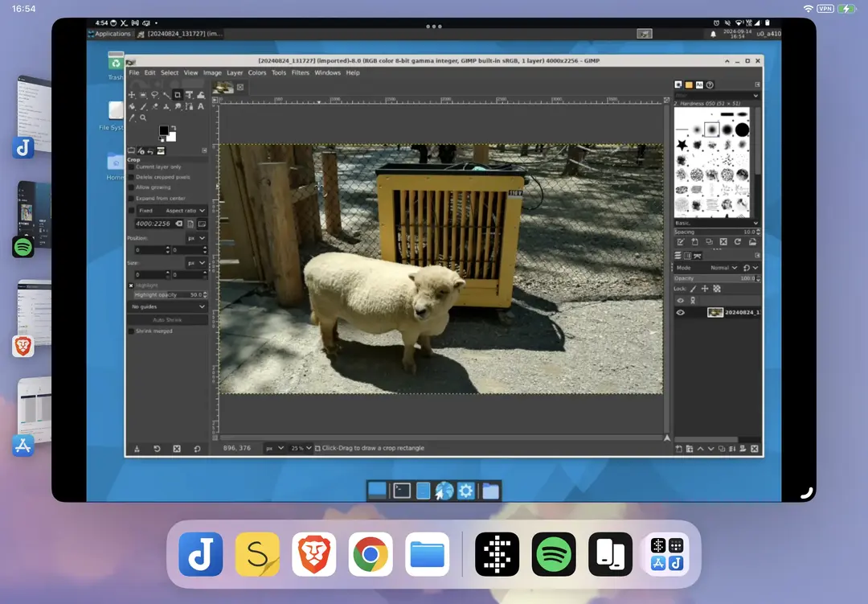
Task: Pick the Text tool in the toolbox
Action: pos(200,106)
